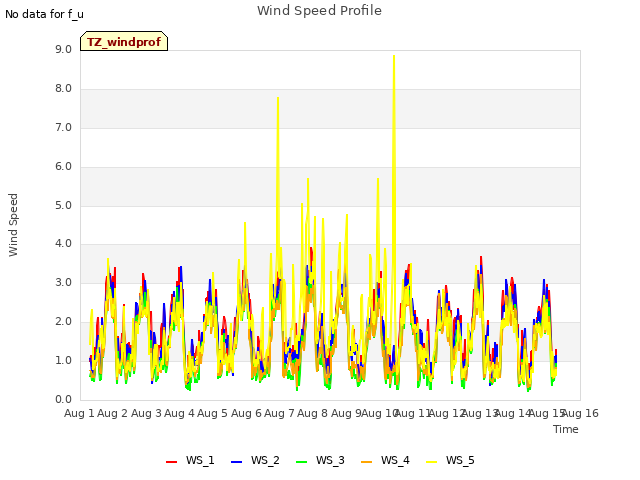Click the Aug 4 x-axis tick label
The width and height of the screenshot is (640, 480).
click(x=179, y=413)
